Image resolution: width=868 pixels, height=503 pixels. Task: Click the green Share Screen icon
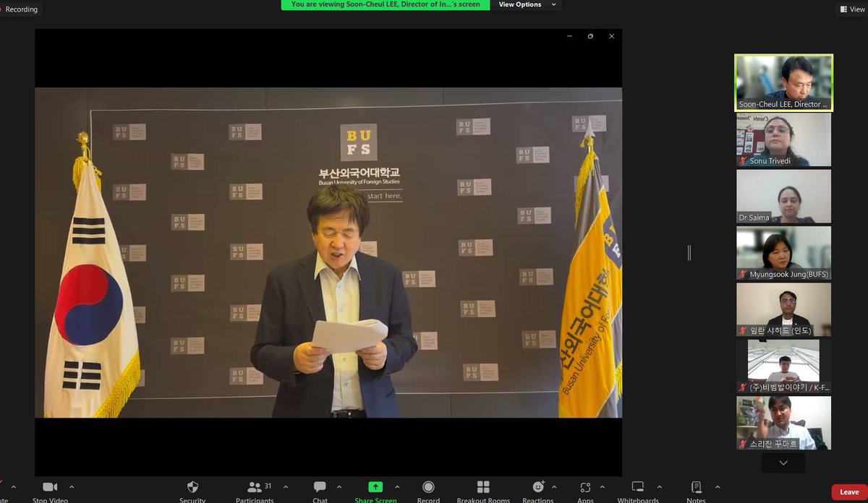(x=375, y=486)
